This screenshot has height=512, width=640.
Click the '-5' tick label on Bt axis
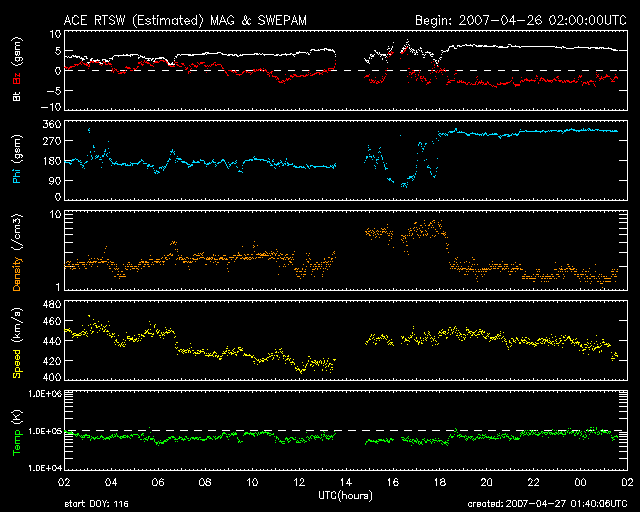click(x=53, y=90)
